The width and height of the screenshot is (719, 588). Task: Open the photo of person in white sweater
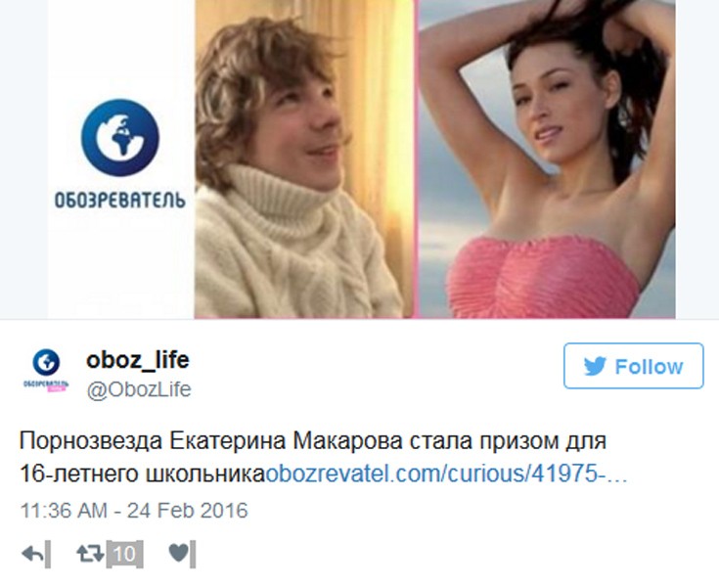[304, 158]
